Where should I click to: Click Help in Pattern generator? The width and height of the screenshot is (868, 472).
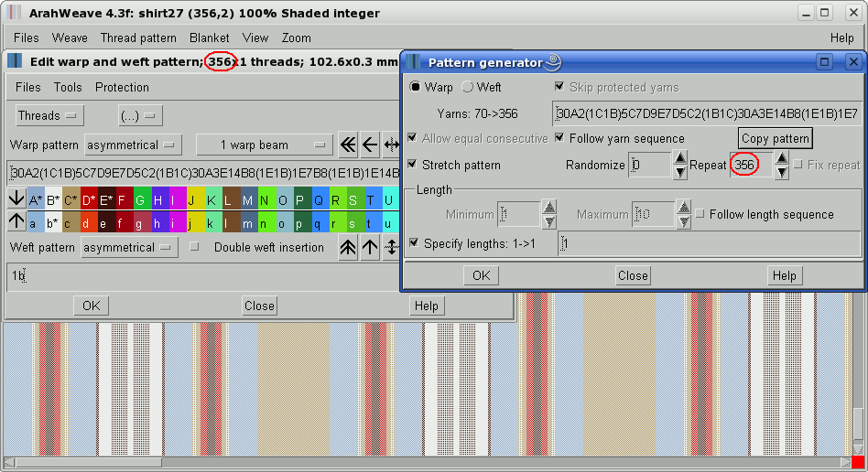pos(785,275)
